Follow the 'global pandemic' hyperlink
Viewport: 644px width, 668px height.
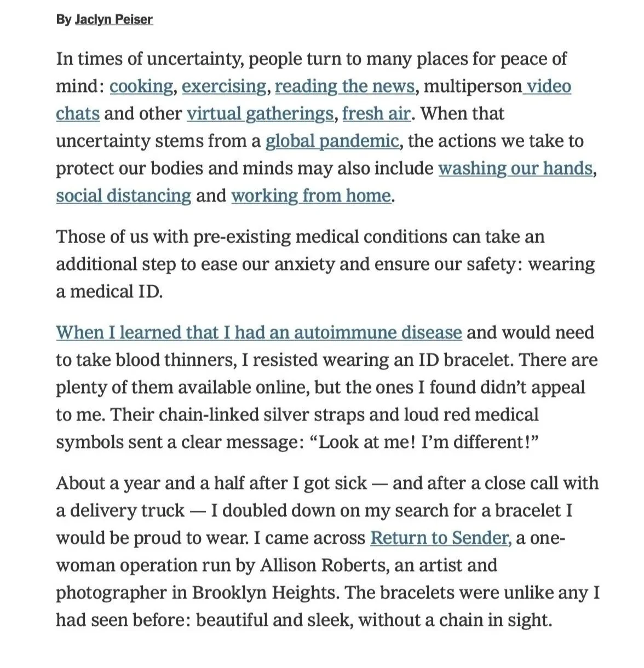tap(332, 141)
